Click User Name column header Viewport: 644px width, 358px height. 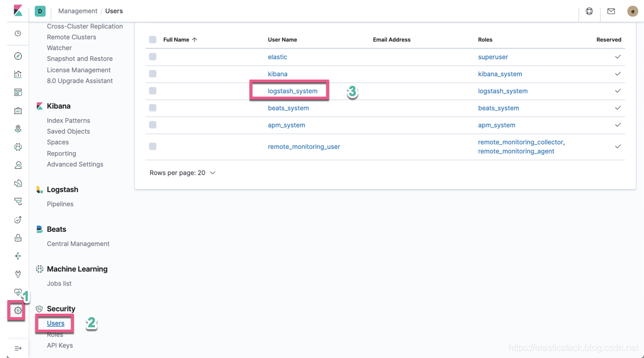(x=282, y=40)
